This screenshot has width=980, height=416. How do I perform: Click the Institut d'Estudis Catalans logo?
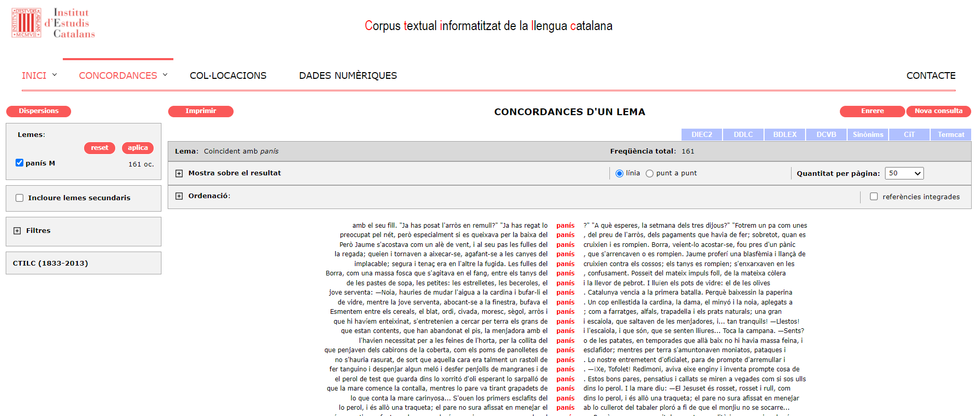click(x=53, y=23)
